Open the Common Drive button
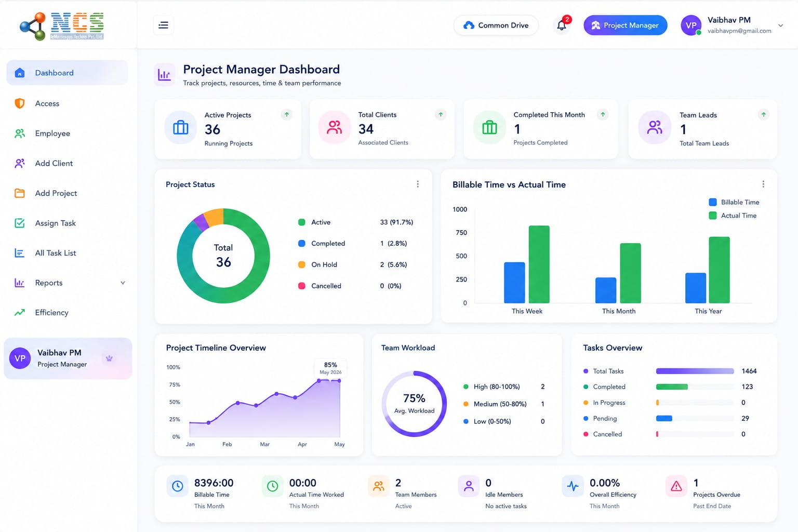 (x=496, y=25)
